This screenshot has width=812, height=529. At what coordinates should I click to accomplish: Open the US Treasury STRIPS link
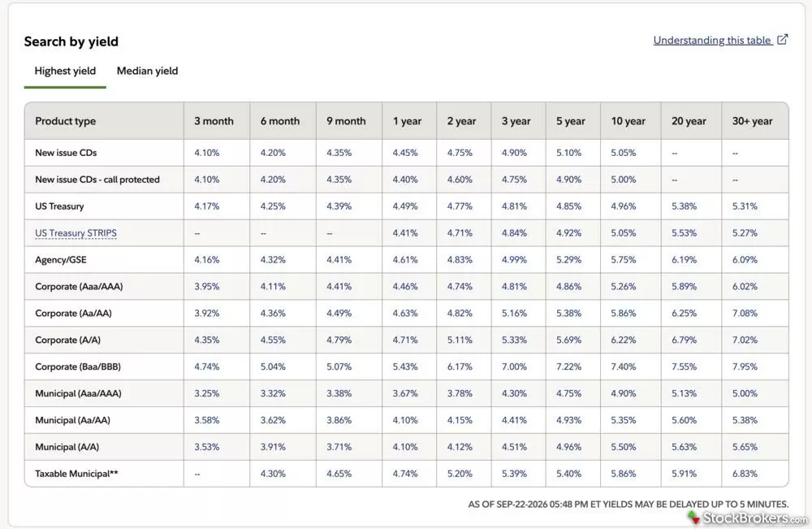pos(76,233)
